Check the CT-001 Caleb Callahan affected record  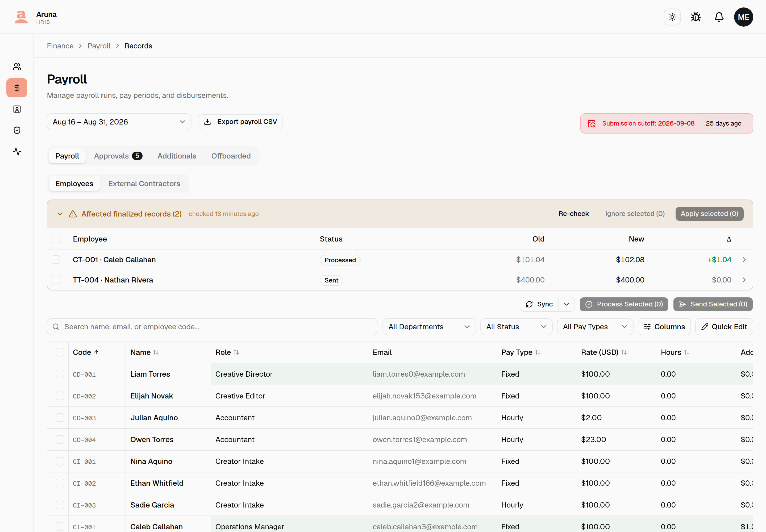pyautogui.click(x=56, y=260)
